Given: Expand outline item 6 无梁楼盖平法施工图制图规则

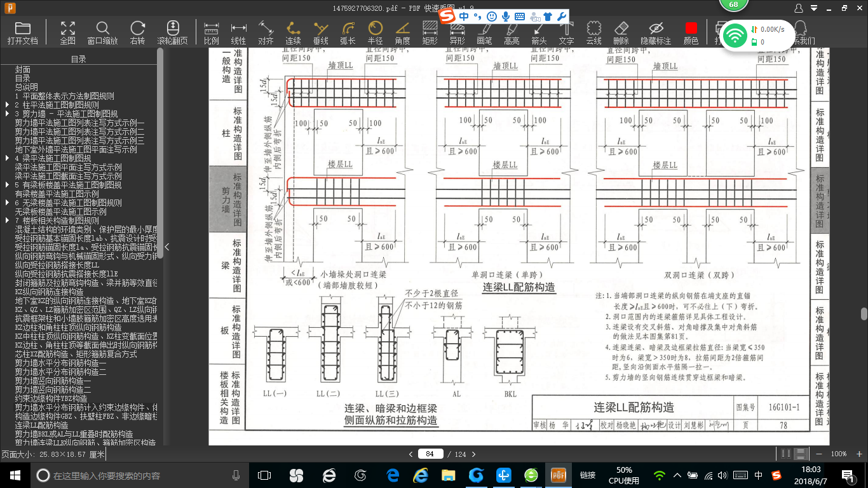Looking at the screenshot, I should click(7, 203).
